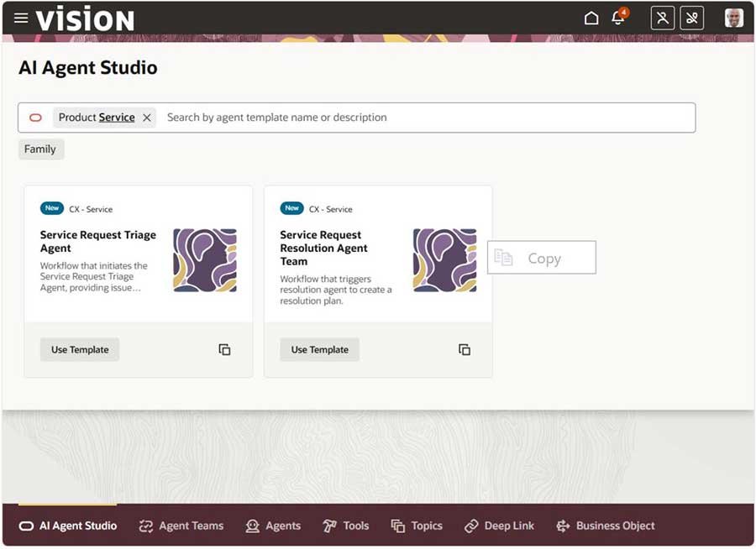Click Resolution Agent Team workflow description text
Screen dimensions: 756x549
[336, 290]
